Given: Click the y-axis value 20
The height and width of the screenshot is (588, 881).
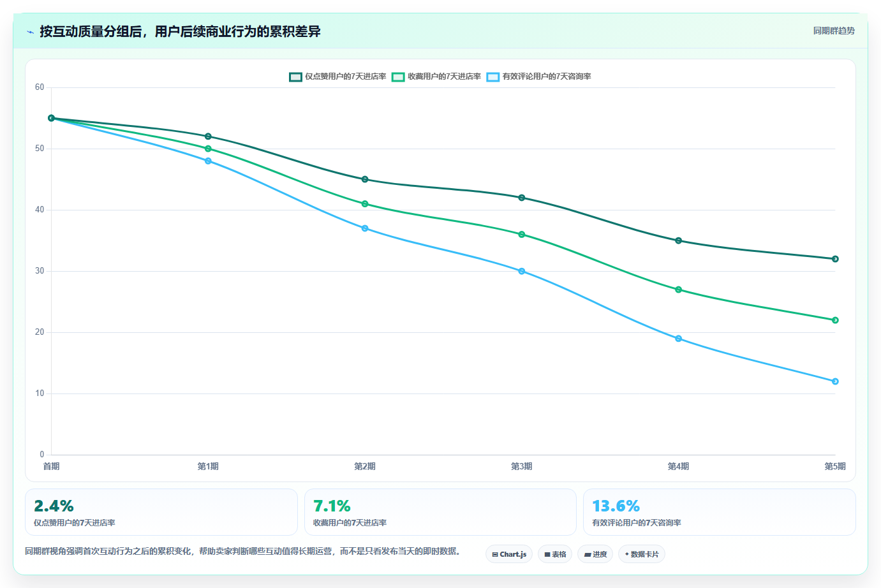Looking at the screenshot, I should pyautogui.click(x=40, y=332).
